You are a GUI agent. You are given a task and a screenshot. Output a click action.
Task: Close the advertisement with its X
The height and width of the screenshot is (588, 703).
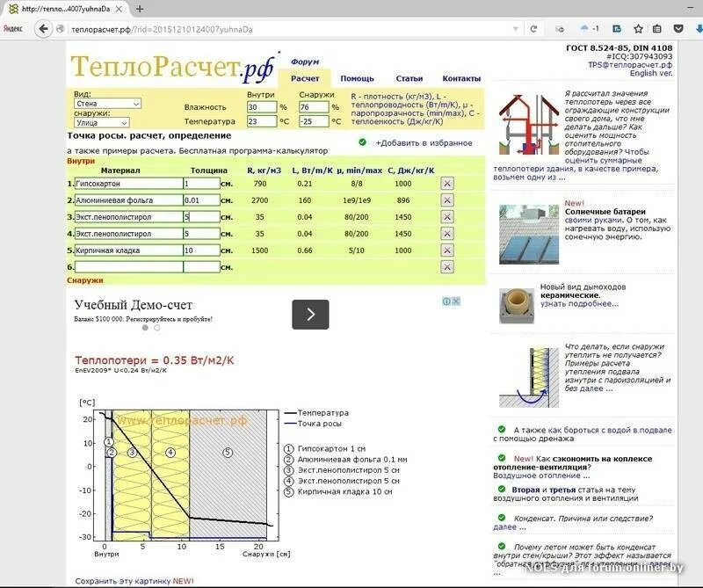(456, 301)
